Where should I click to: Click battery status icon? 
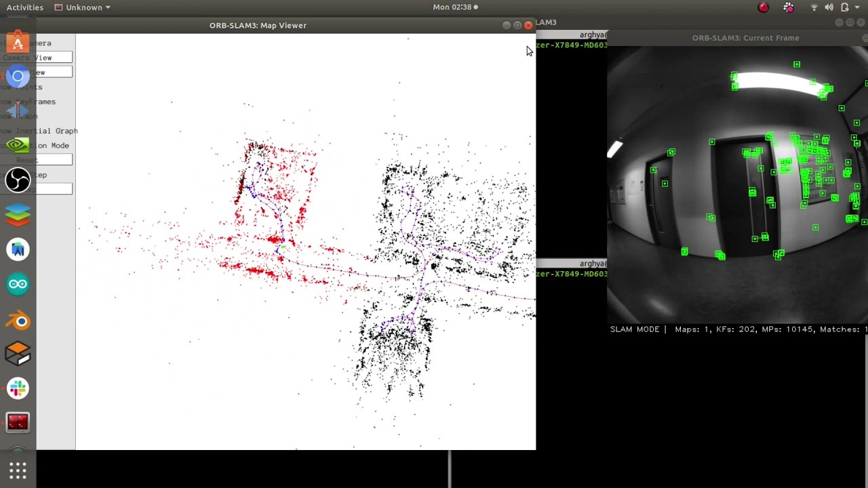pos(845,7)
